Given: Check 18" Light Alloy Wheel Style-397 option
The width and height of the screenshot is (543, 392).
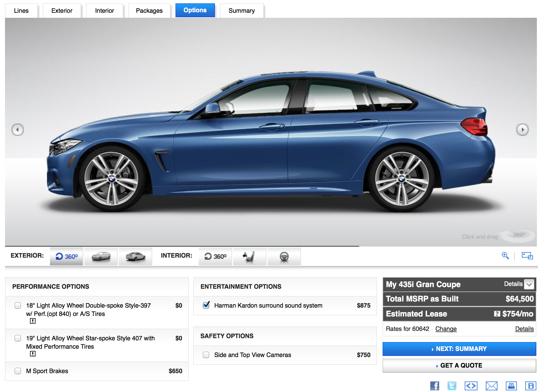Looking at the screenshot, I should tap(18, 305).
